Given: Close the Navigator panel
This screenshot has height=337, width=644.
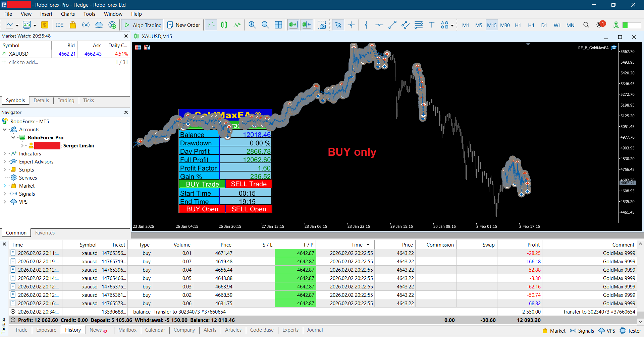Looking at the screenshot, I should 126,113.
